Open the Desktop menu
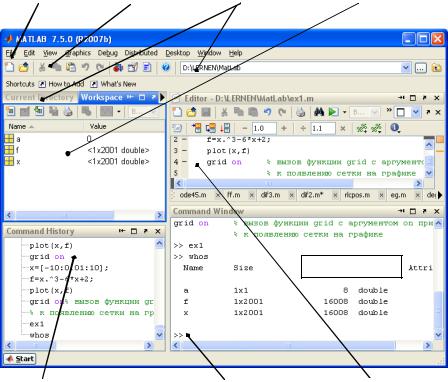The width and height of the screenshot is (448, 382). 178,53
